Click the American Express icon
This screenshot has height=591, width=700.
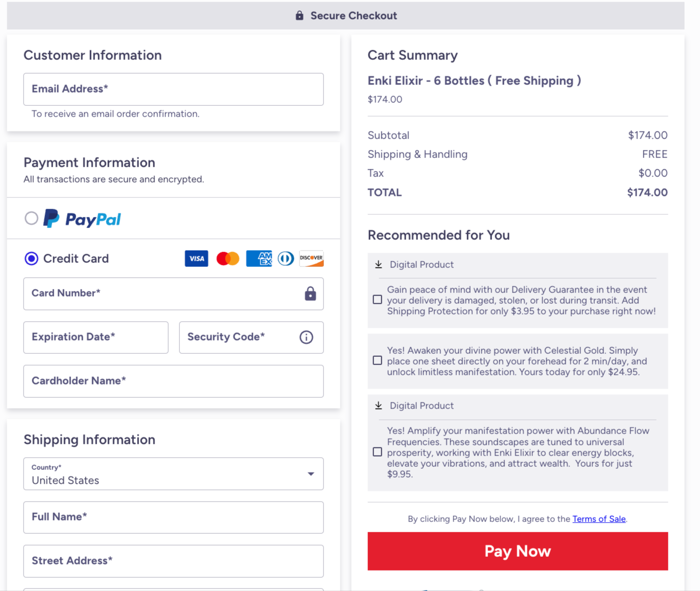(x=259, y=259)
